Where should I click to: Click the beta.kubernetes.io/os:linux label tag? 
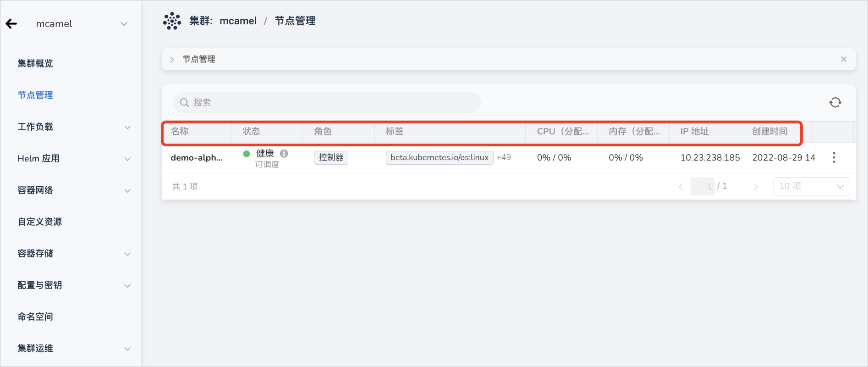439,157
